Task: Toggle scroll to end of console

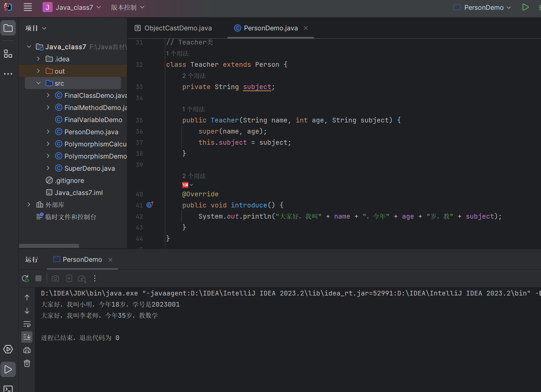Action: pyautogui.click(x=27, y=337)
